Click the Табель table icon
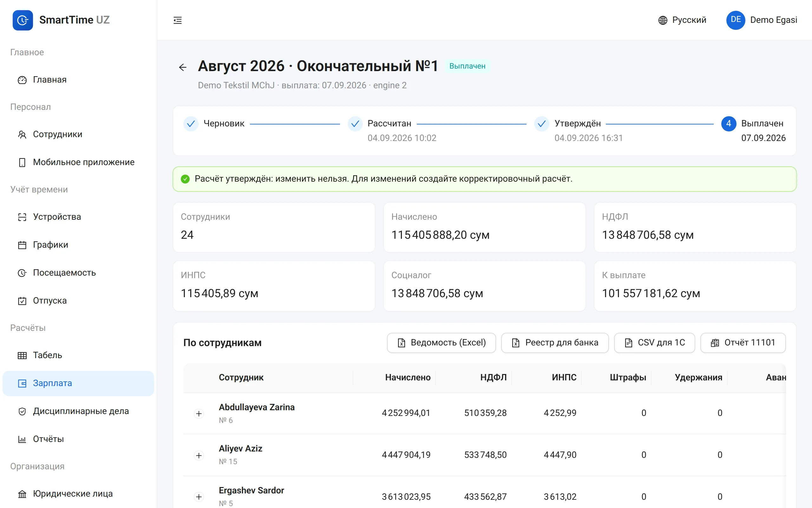 click(22, 356)
